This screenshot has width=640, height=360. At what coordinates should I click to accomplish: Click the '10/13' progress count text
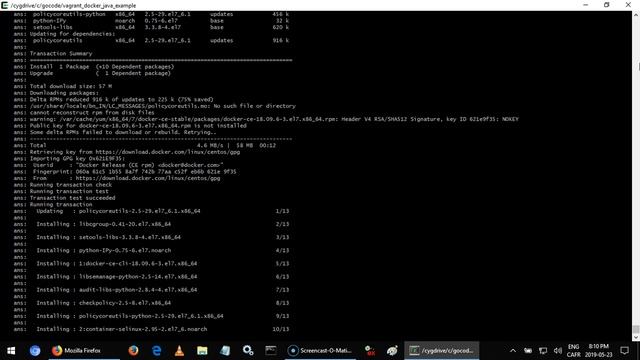281,329
